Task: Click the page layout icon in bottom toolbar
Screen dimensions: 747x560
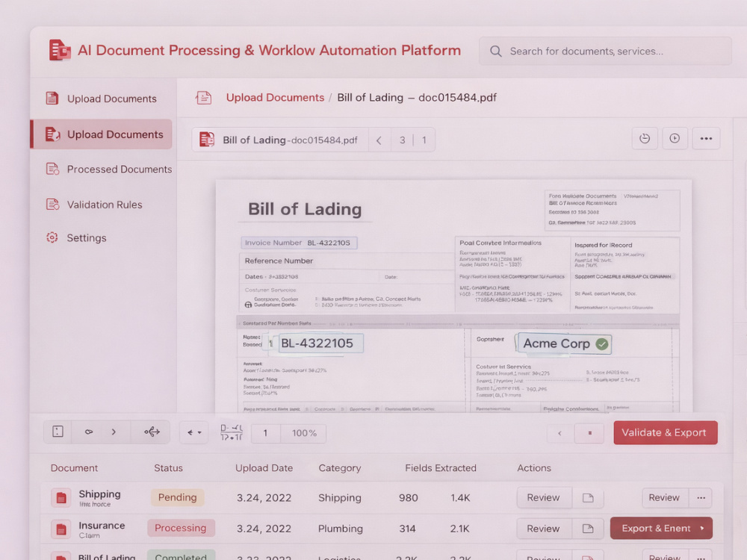Action: click(58, 432)
